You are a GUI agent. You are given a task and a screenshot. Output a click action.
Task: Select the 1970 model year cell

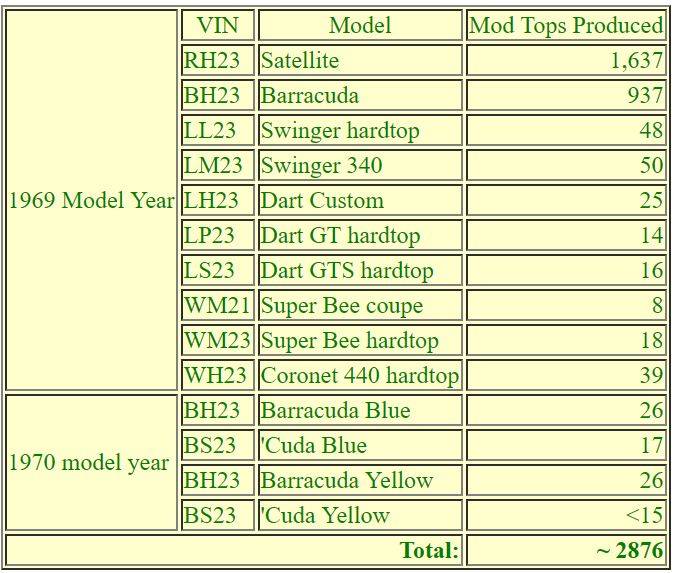click(x=92, y=463)
